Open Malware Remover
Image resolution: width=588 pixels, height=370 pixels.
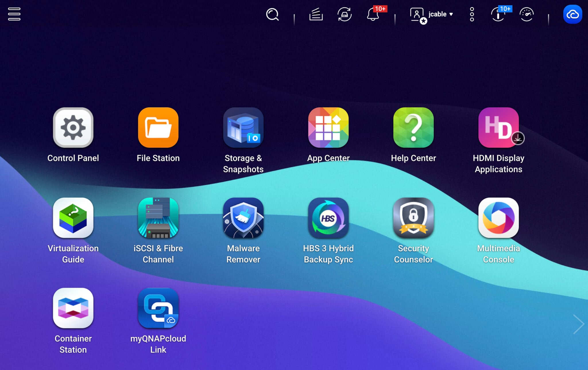click(x=243, y=218)
